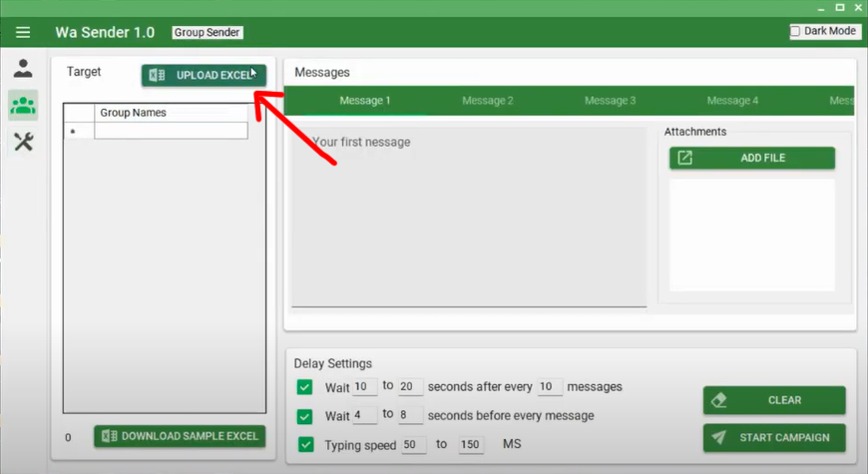Open the tools wrench icon
868x474 pixels.
coord(23,142)
